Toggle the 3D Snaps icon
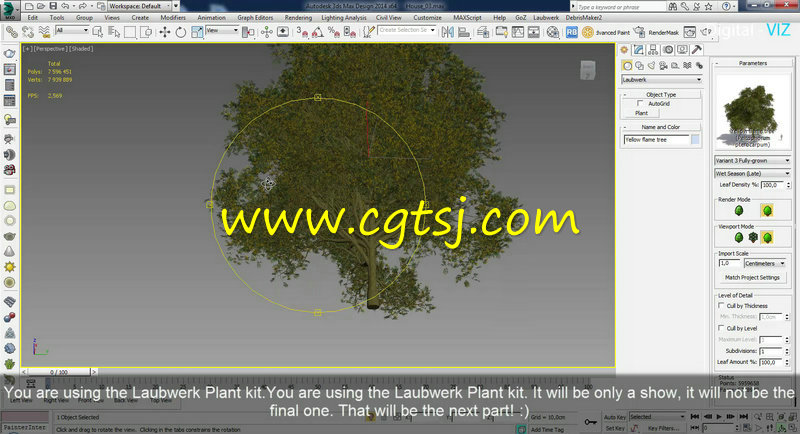 coord(302,32)
